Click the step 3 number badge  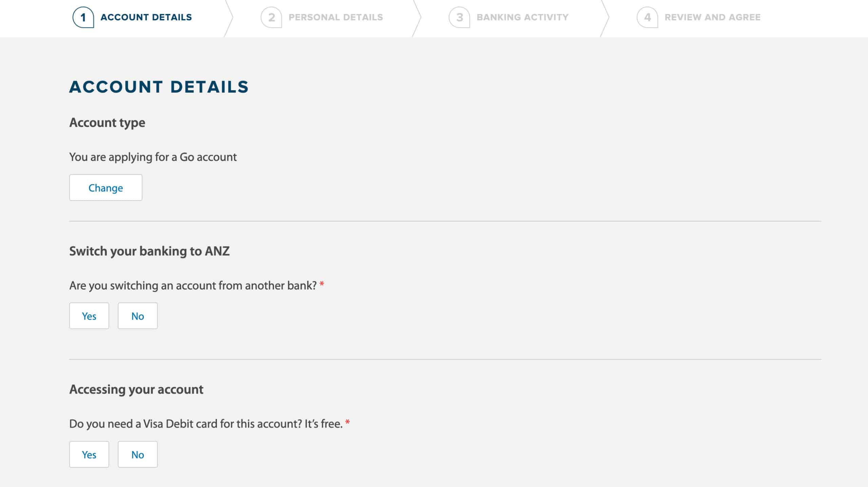459,17
